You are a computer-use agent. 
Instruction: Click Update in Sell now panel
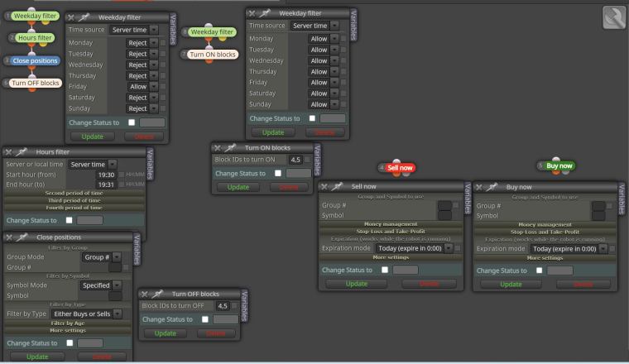pyautogui.click(x=356, y=284)
